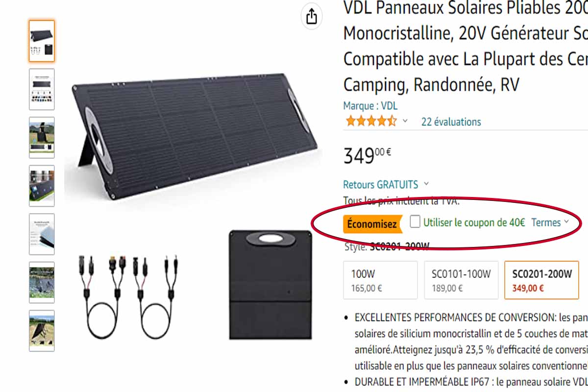
Task: Open the 22 évaluations reviews link
Action: [x=451, y=122]
